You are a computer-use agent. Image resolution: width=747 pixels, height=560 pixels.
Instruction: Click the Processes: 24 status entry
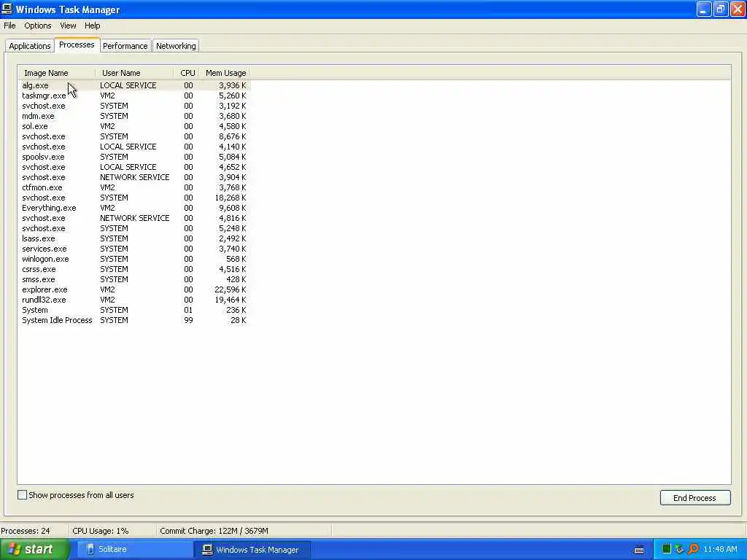26,531
